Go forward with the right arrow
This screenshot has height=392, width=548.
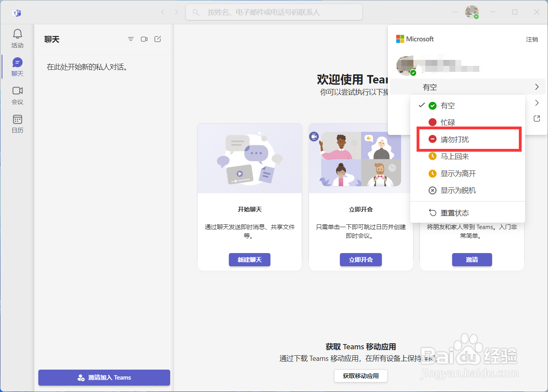(176, 12)
